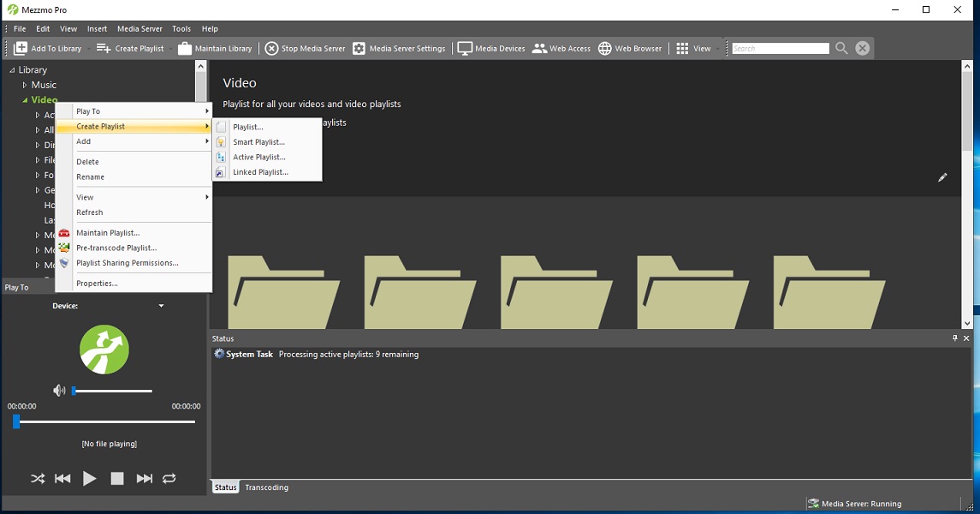
Task: Collapse the Library tree node
Action: [12, 70]
